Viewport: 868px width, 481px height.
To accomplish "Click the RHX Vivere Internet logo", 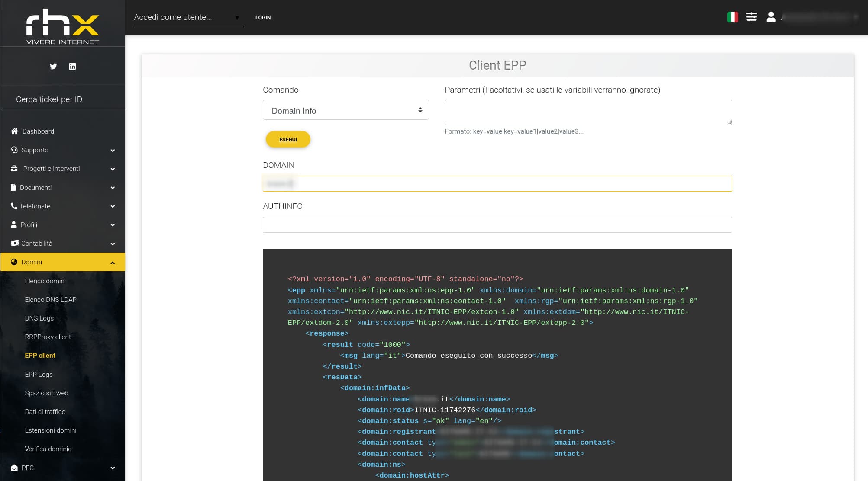I will [63, 27].
